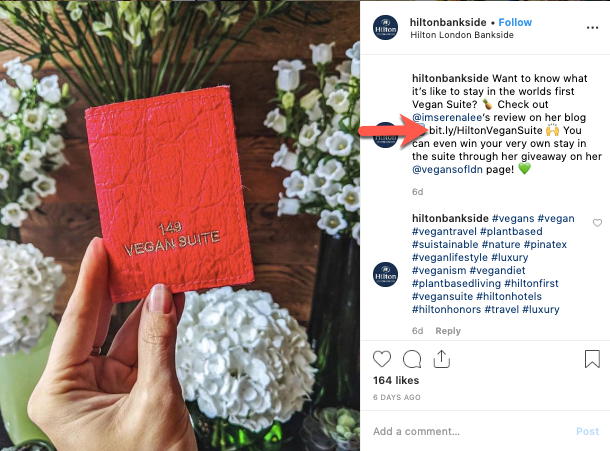The image size is (610, 451).
Task: Open the three-dot more options menu
Action: pos(592,28)
